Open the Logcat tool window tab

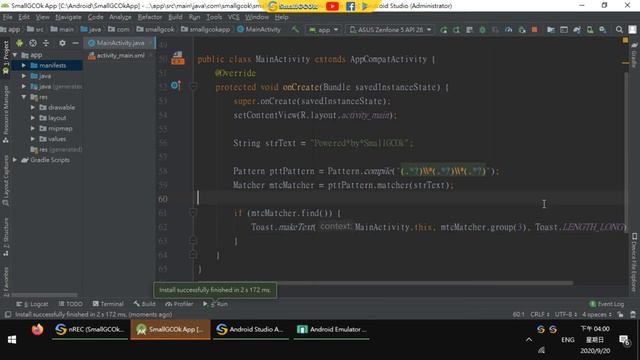pyautogui.click(x=32, y=304)
